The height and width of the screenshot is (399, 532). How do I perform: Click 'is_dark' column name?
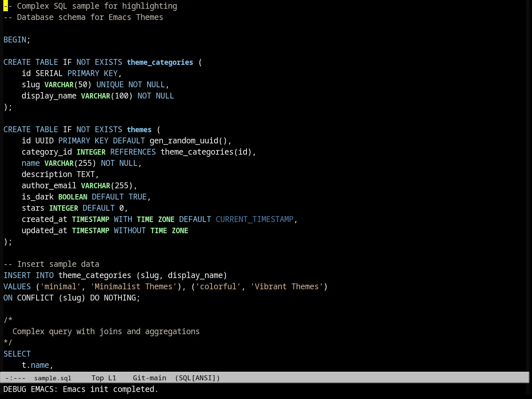(38, 197)
